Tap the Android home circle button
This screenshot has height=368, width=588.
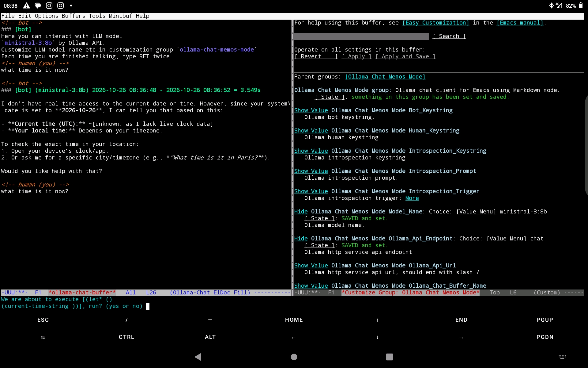coord(294,357)
